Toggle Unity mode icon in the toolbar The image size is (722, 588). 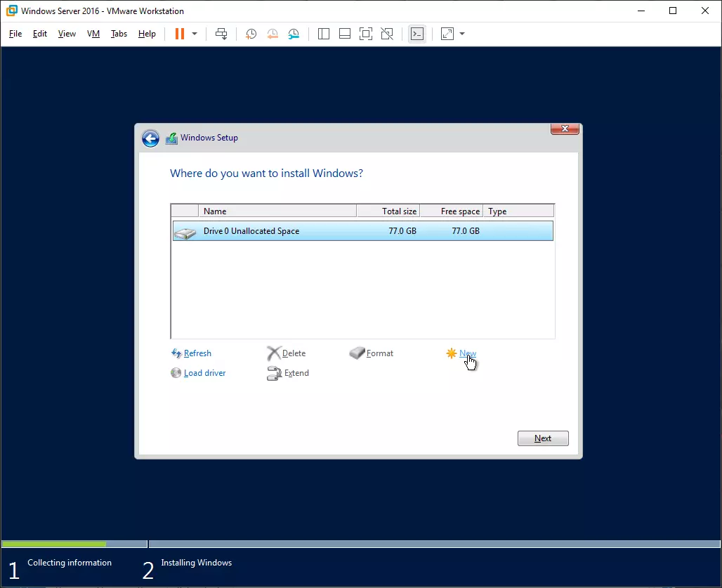[387, 34]
